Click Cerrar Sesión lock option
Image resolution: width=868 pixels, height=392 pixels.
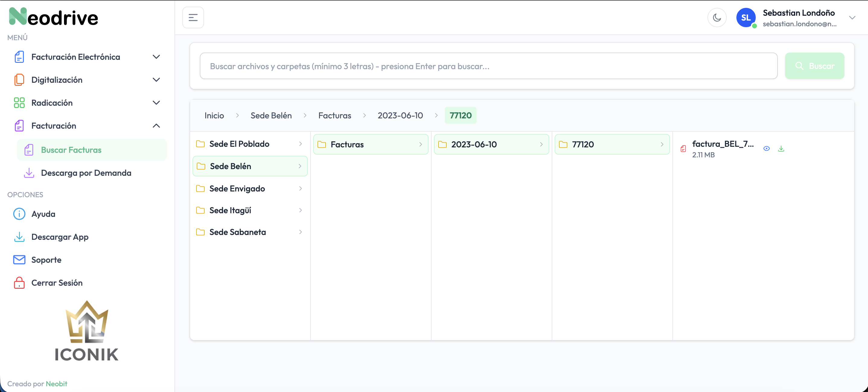tap(57, 283)
